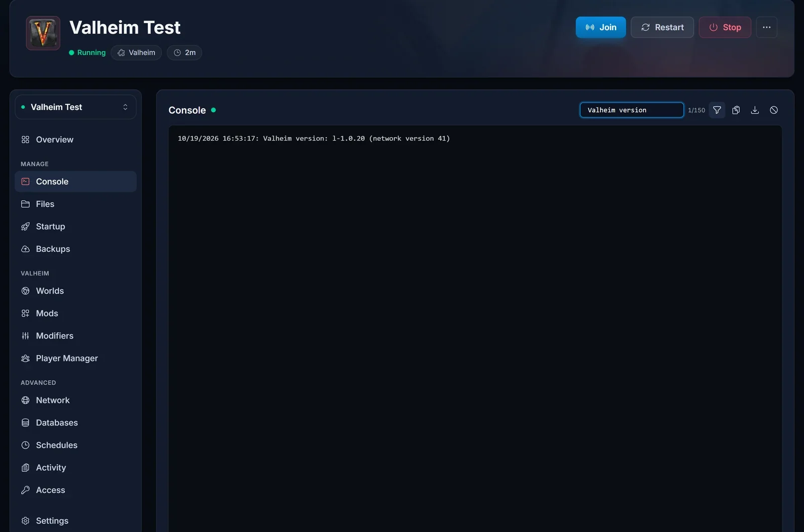This screenshot has height=532, width=804.
Task: Click the 2m uptime badge
Action: 184,53
